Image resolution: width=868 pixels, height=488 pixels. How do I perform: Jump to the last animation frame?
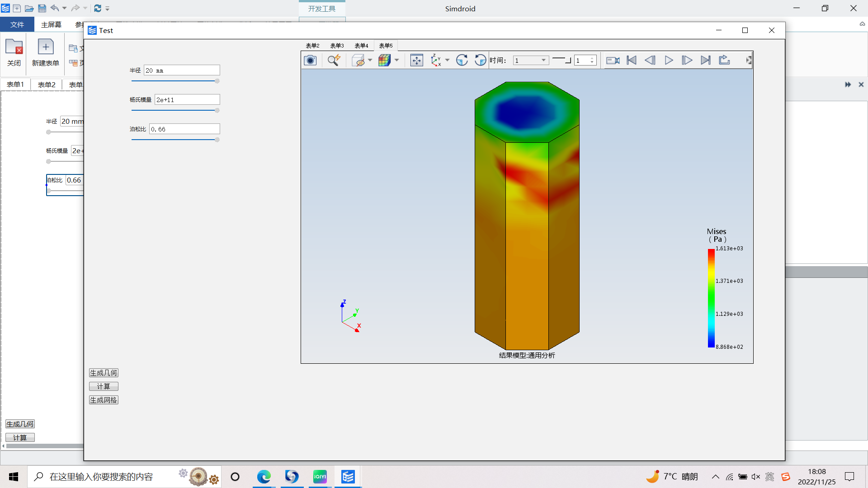click(x=706, y=60)
